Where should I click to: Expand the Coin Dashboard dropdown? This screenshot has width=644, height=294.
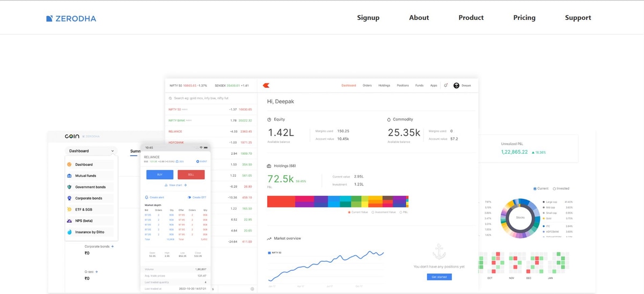pos(91,151)
